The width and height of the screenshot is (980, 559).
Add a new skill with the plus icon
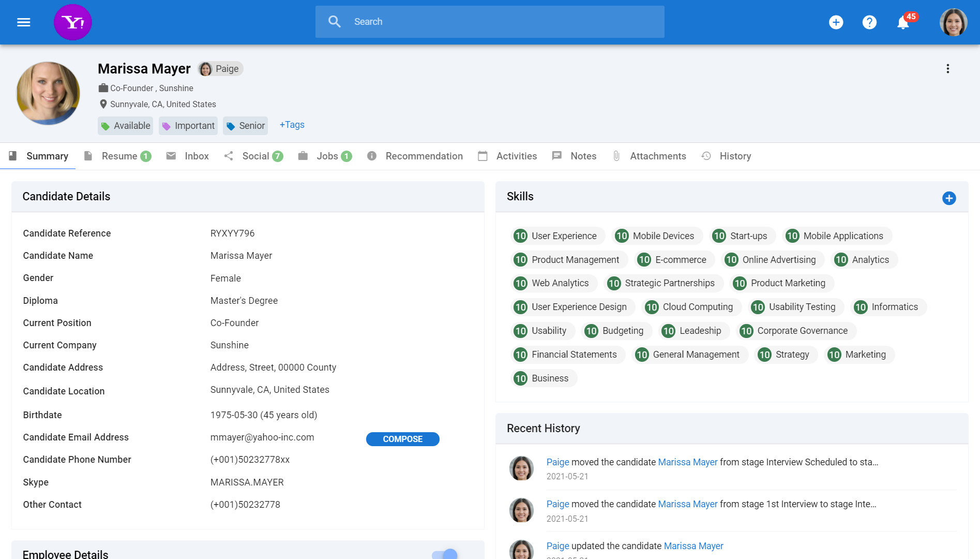948,198
